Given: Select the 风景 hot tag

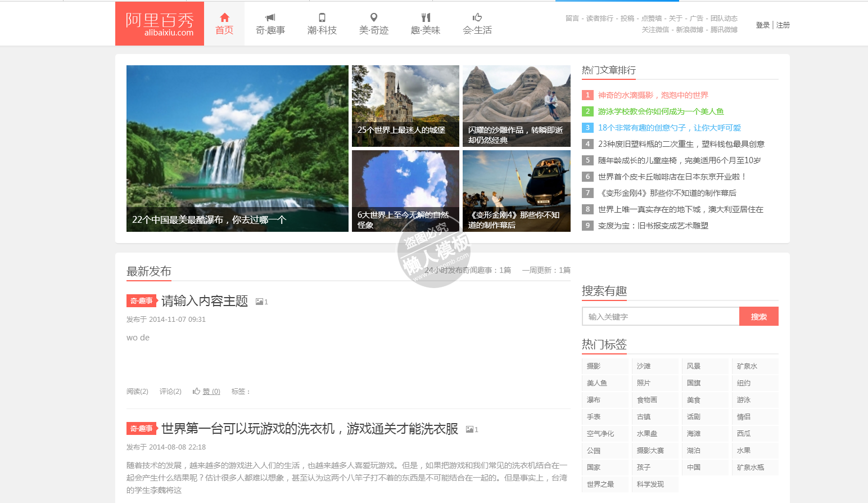Looking at the screenshot, I should [x=706, y=366].
